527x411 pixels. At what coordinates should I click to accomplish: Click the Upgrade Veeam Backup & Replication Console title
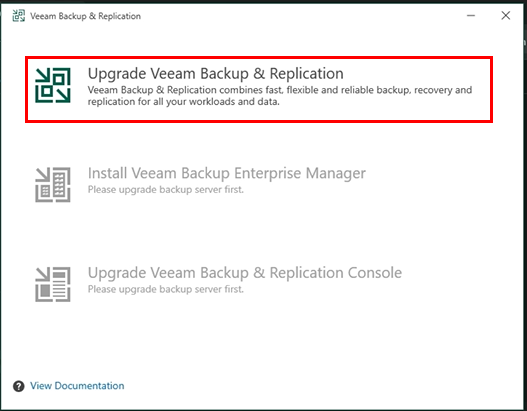pyautogui.click(x=245, y=273)
